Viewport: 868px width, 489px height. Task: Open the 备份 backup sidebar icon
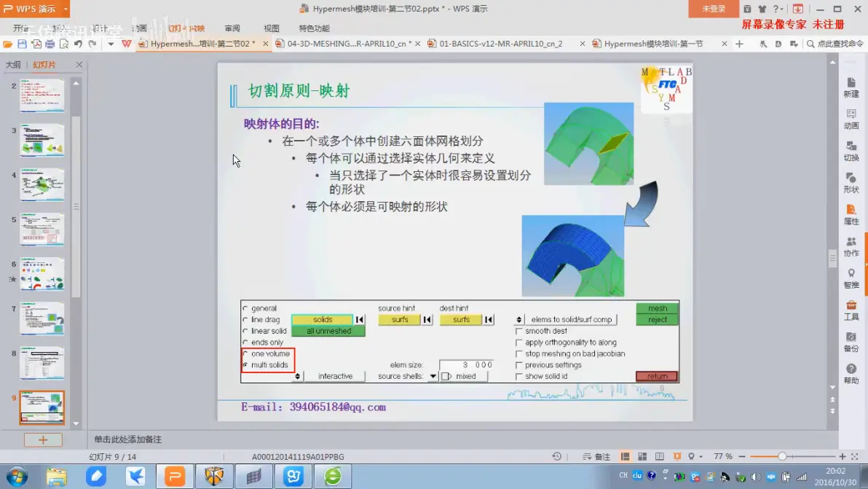851,342
